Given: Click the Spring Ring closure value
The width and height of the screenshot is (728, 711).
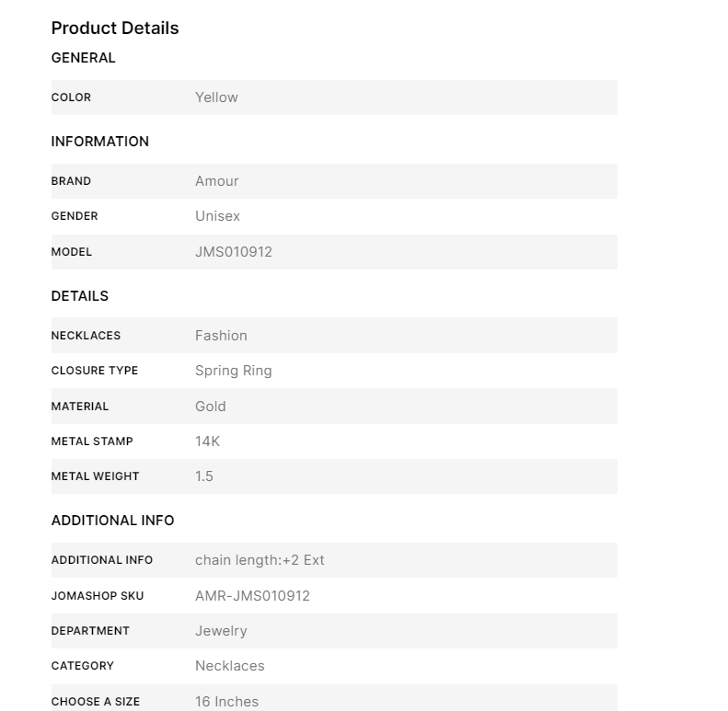Looking at the screenshot, I should tap(234, 371).
